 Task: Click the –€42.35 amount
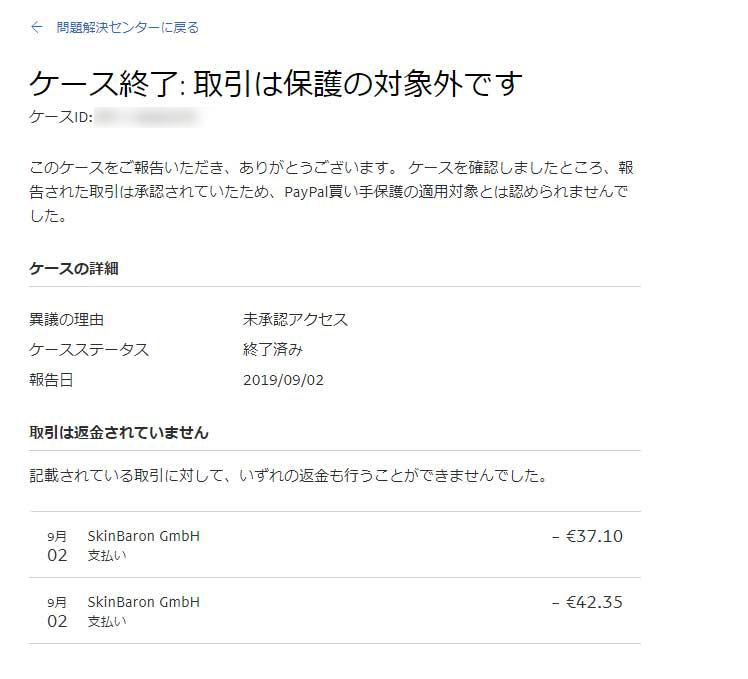587,602
